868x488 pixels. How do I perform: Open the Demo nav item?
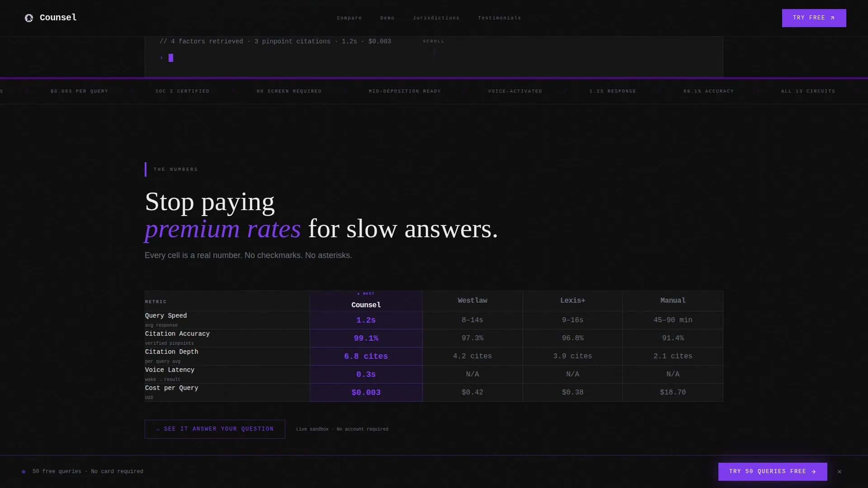click(x=387, y=18)
